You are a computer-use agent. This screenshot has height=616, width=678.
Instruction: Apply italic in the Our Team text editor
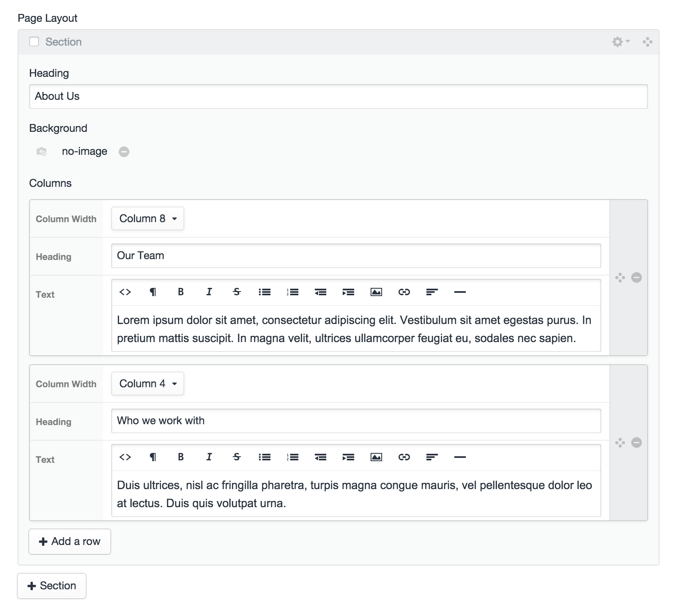(x=209, y=292)
